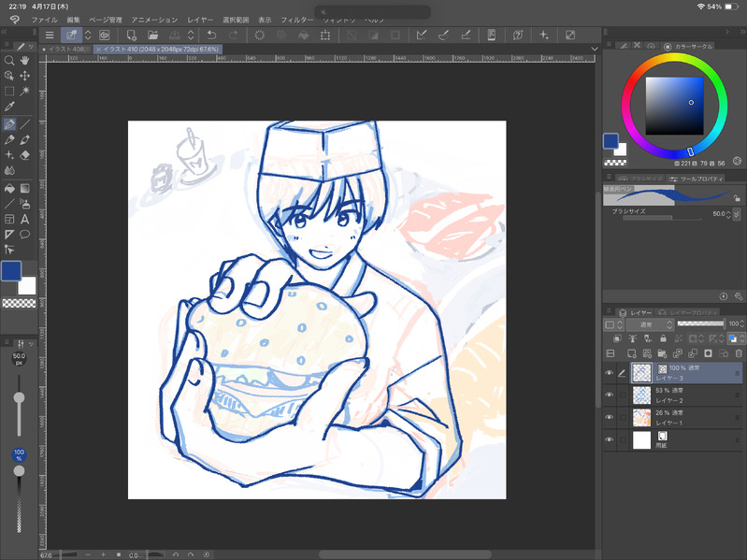Select the Hand move tool
This screenshot has height=560, width=747.
[24, 61]
